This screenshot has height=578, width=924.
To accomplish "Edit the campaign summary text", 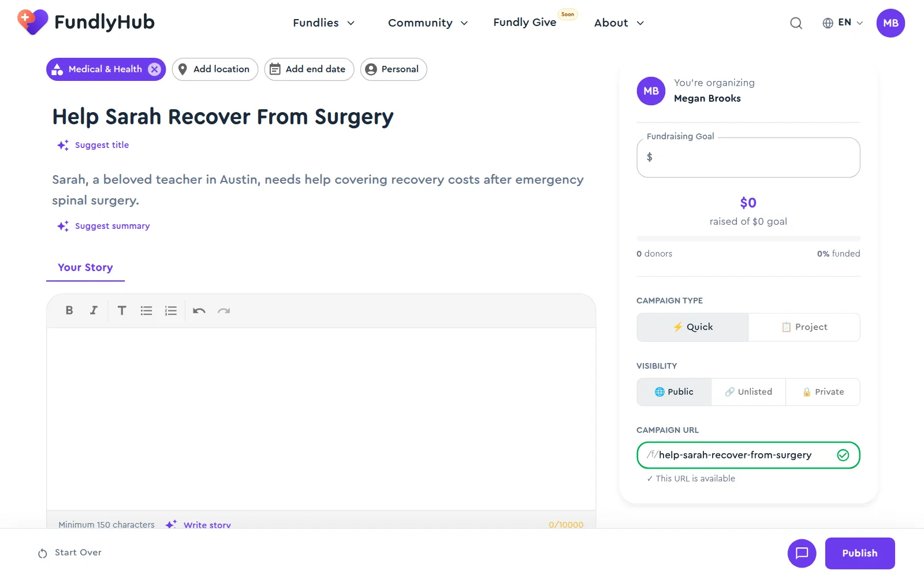I will (x=318, y=190).
